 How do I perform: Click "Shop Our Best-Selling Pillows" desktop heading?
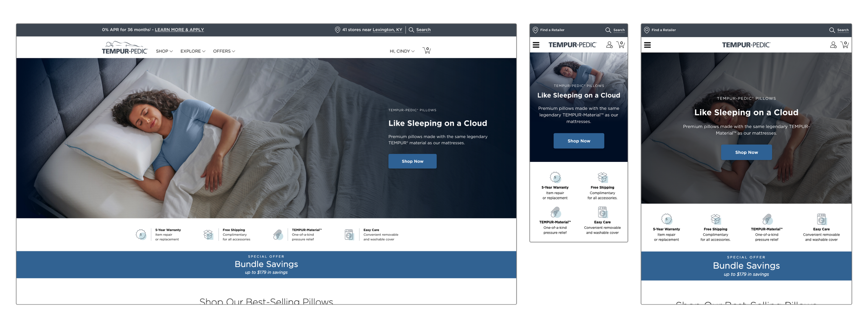(x=266, y=301)
